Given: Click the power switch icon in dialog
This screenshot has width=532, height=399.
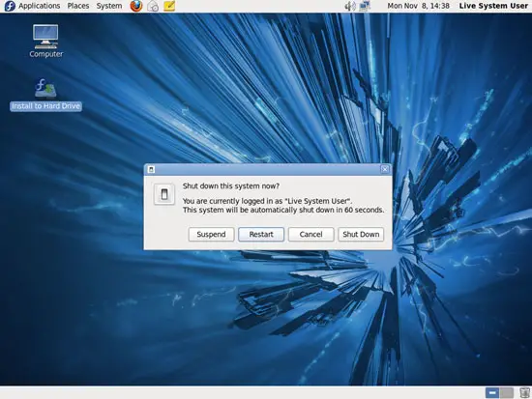Looking at the screenshot, I should [164, 194].
